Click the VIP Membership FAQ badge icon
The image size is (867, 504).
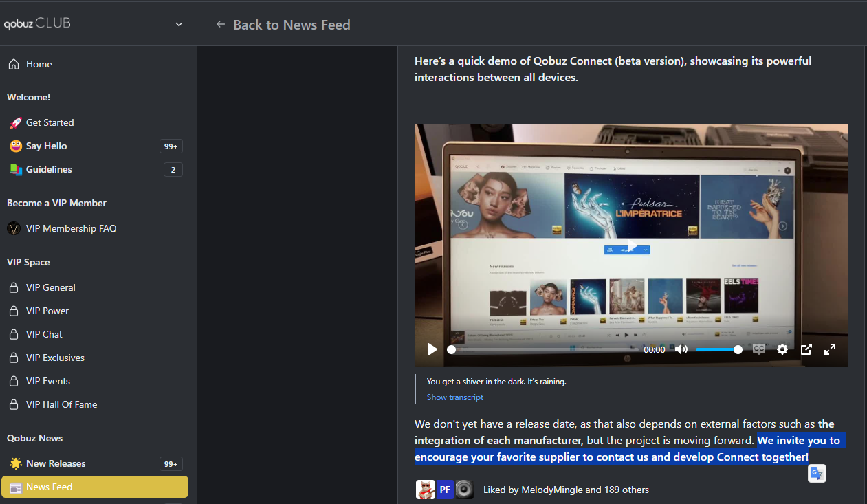(14, 228)
